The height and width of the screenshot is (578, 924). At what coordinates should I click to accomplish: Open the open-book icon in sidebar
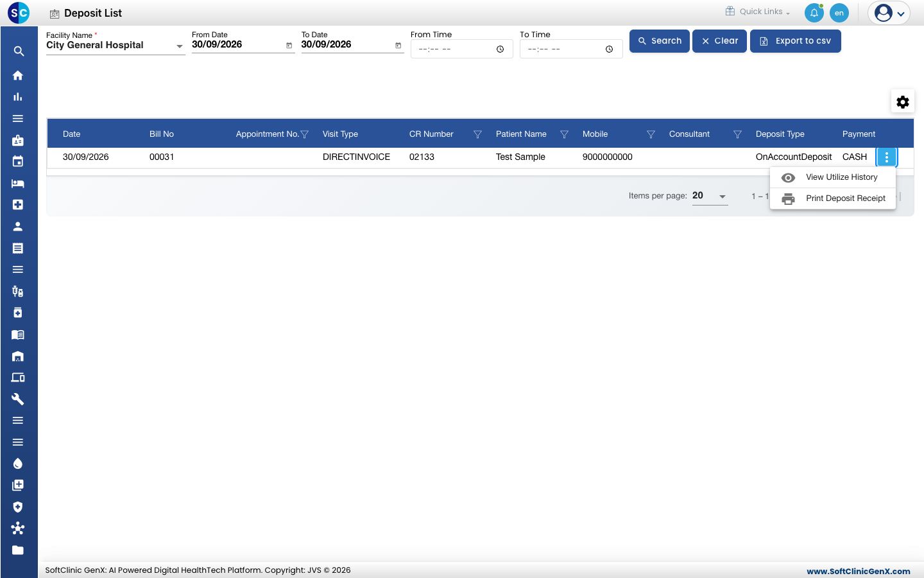tap(18, 335)
